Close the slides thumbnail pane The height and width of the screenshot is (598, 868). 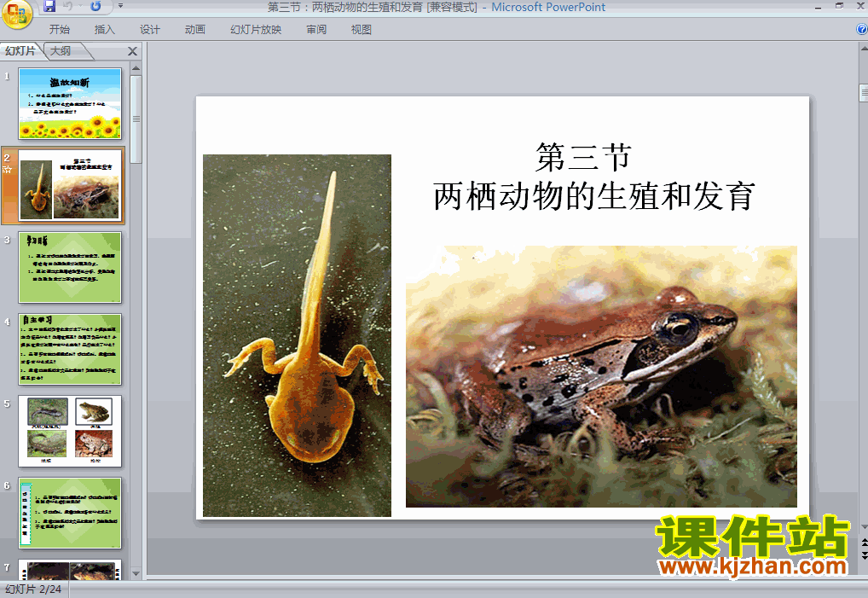point(132,51)
